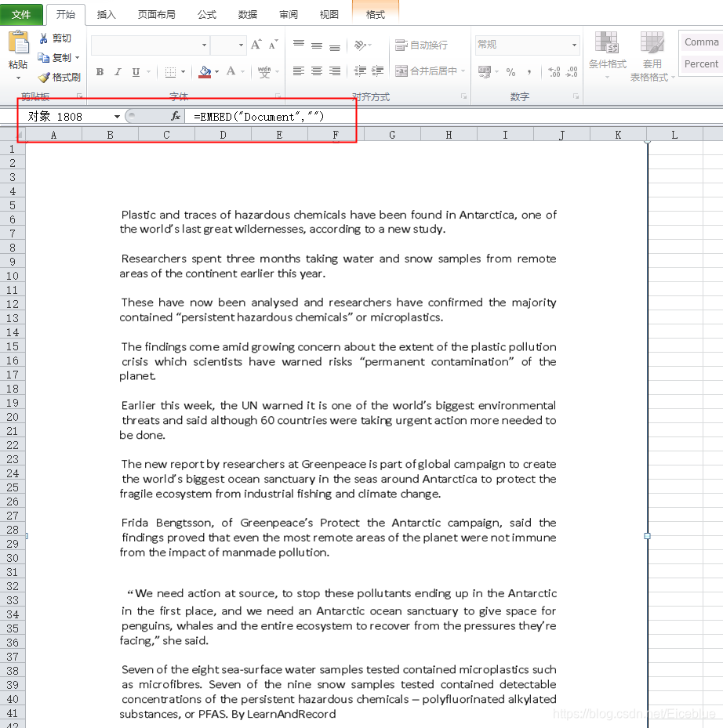Click the Increase Font Size icon
Screen dimensions: 723x728
(256, 45)
